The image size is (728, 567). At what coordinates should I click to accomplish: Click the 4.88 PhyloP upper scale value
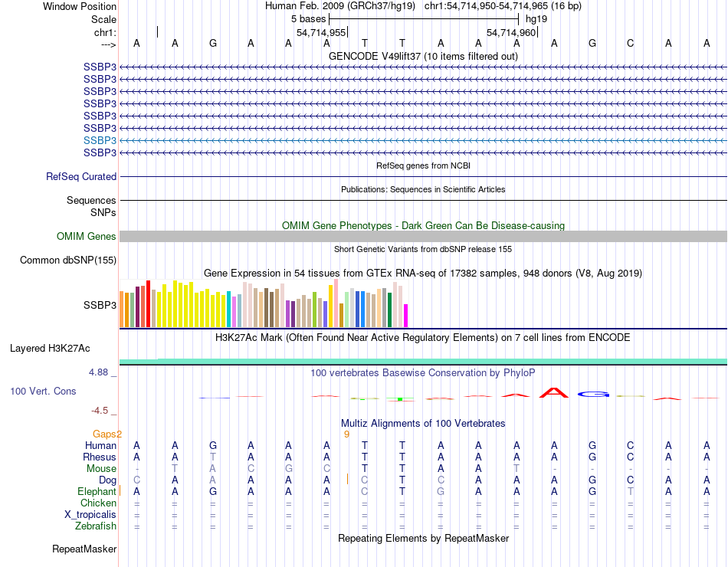pos(98,372)
